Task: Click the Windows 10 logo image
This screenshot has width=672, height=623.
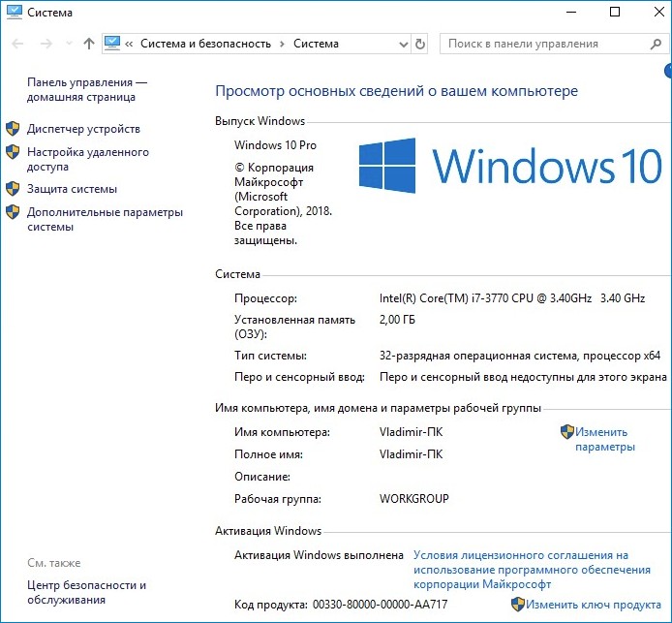Action: (x=510, y=166)
